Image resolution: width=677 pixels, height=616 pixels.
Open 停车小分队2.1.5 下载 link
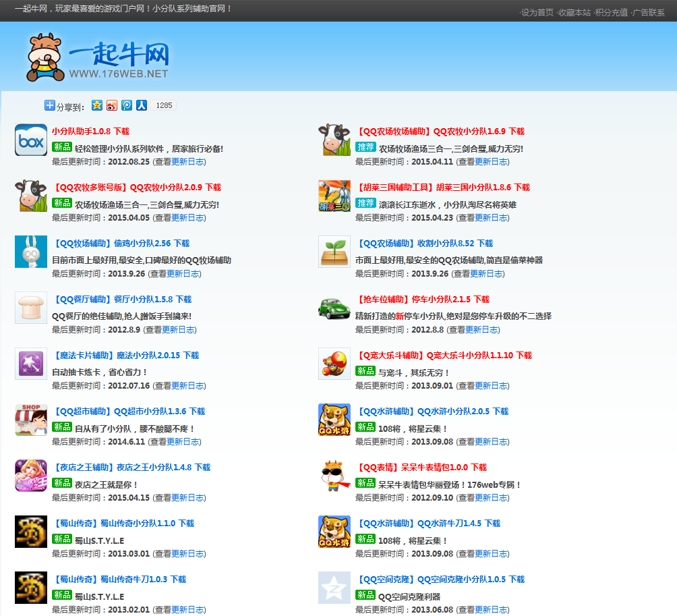click(423, 300)
